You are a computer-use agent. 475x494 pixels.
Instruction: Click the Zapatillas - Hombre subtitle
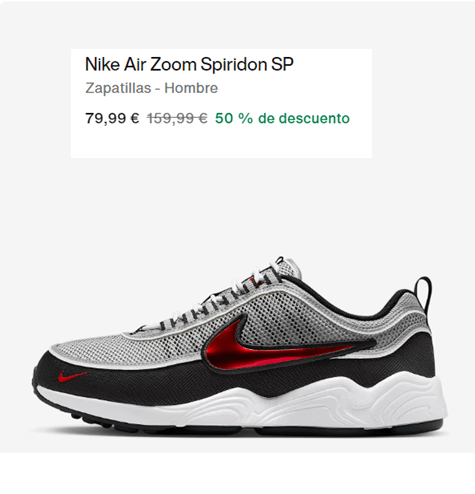pos(152,88)
